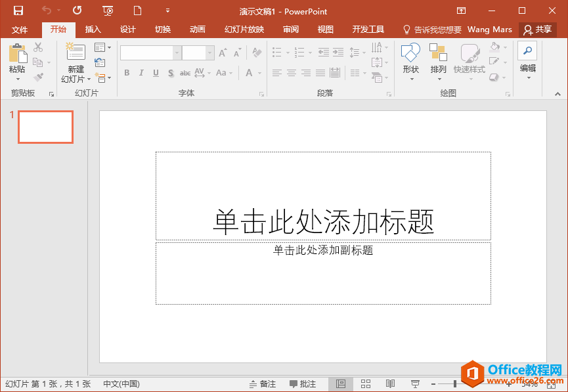Clear all formatting with the eraser A icon
Screen dimensions: 568x392
pyautogui.click(x=257, y=53)
